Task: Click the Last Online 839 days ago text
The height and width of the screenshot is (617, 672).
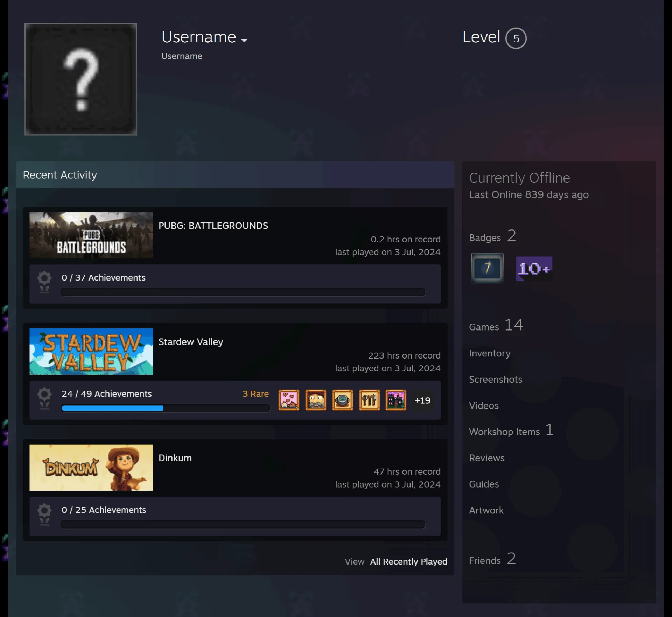Action: [528, 194]
